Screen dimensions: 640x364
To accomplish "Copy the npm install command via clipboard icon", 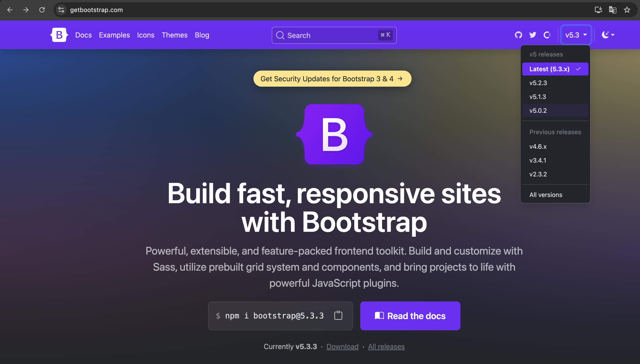I will pos(338,316).
